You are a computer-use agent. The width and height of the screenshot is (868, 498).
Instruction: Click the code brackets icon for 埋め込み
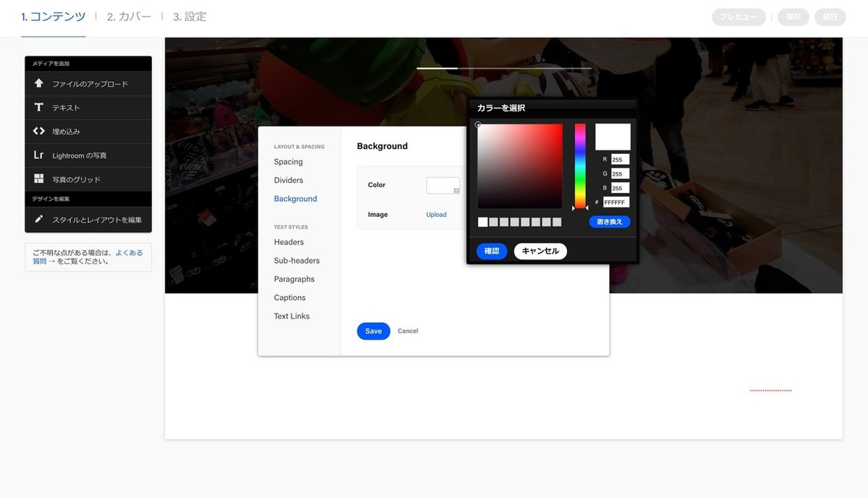click(39, 131)
